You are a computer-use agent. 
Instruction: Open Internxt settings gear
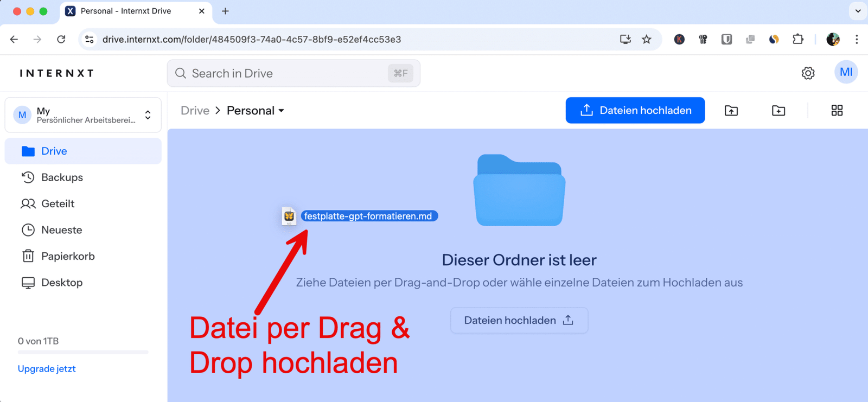(x=808, y=73)
